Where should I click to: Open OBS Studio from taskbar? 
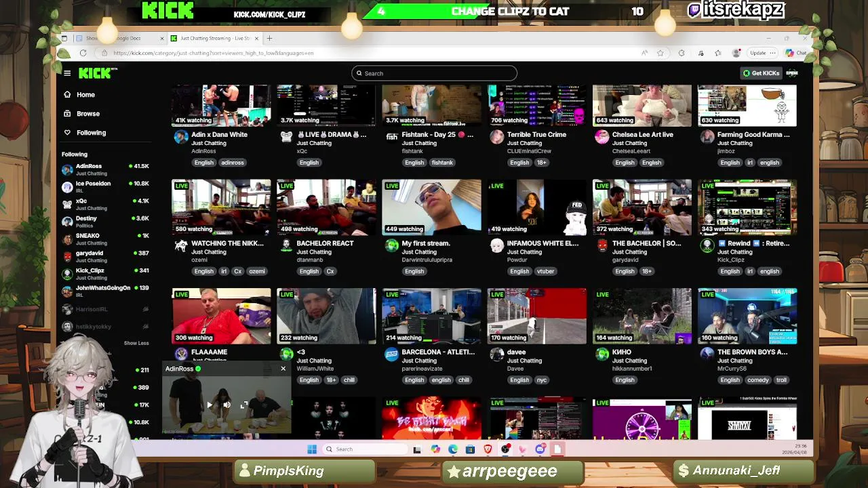(x=505, y=449)
